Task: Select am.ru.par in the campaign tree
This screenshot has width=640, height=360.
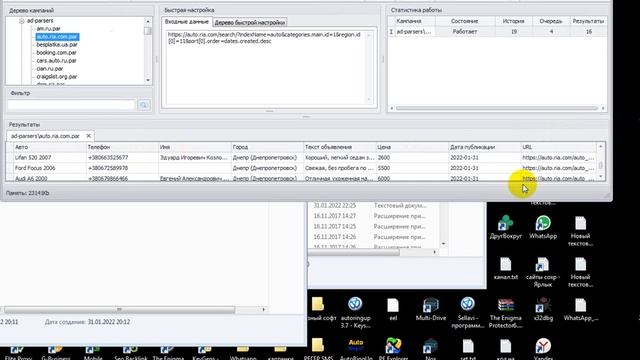Action: click(x=48, y=29)
